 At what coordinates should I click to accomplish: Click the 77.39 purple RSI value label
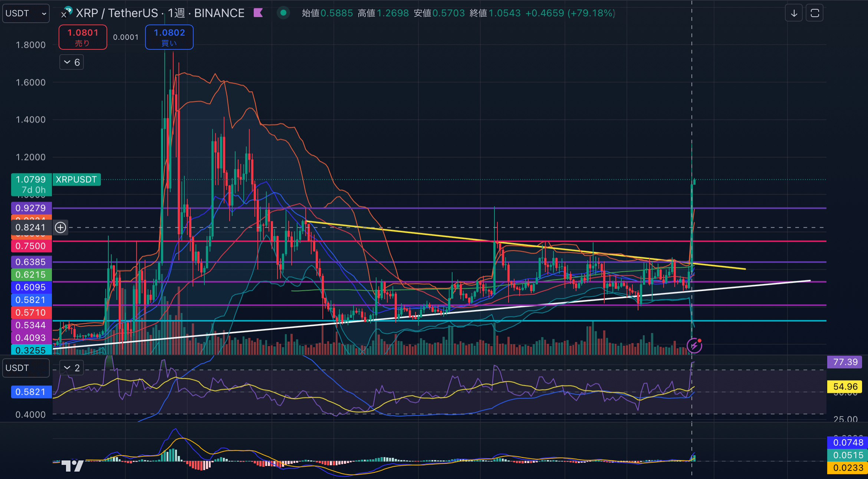[845, 362]
